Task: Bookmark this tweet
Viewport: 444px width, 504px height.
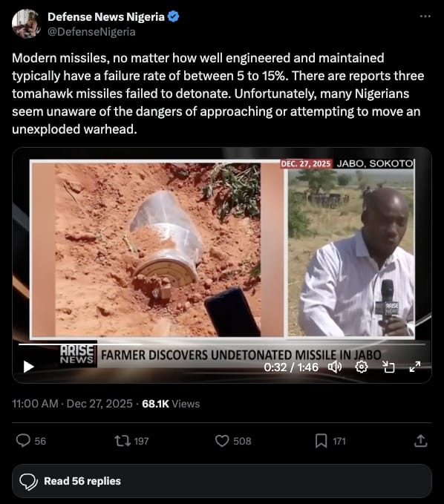Action: pyautogui.click(x=321, y=441)
